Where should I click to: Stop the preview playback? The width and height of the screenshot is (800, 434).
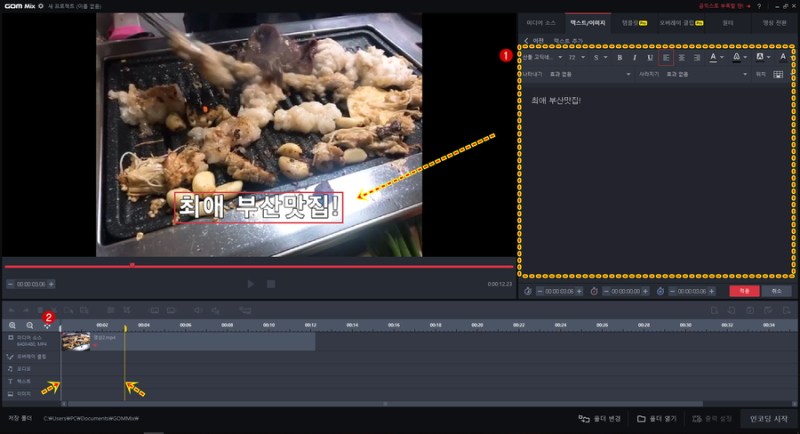pos(271,284)
